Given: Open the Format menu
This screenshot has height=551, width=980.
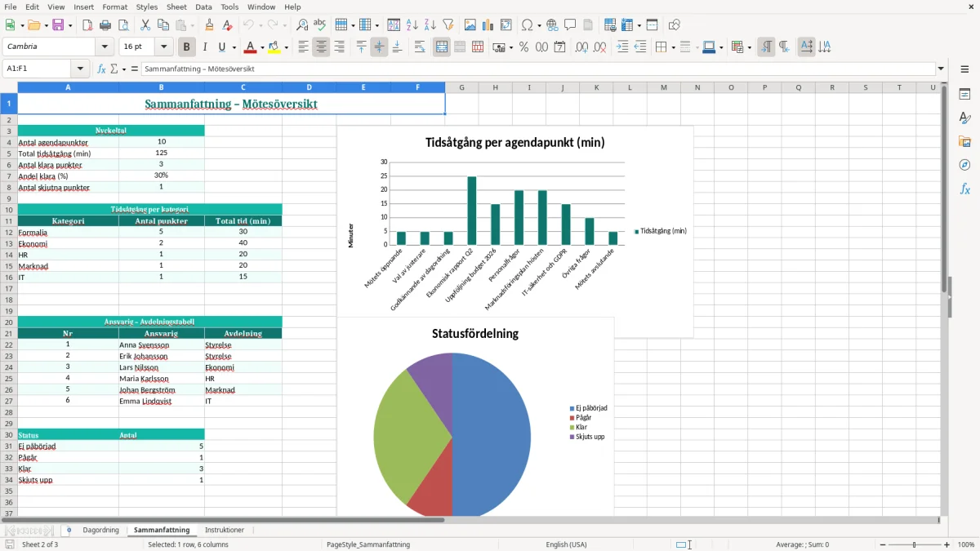Looking at the screenshot, I should [x=115, y=7].
